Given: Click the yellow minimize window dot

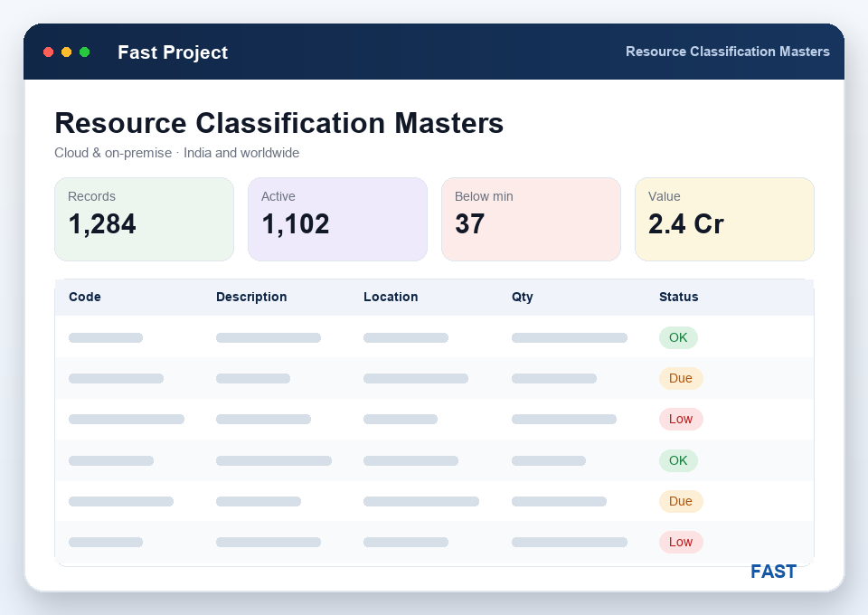Looking at the screenshot, I should [66, 52].
